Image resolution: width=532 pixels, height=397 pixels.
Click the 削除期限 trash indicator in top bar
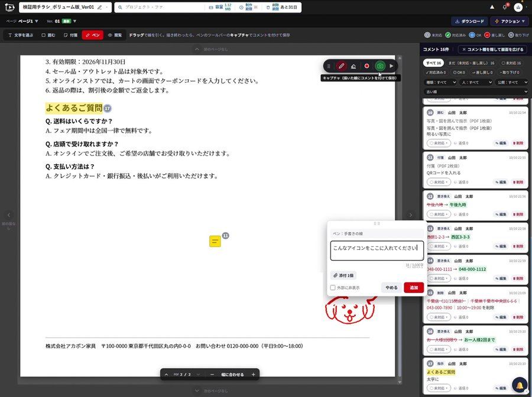click(x=281, y=7)
